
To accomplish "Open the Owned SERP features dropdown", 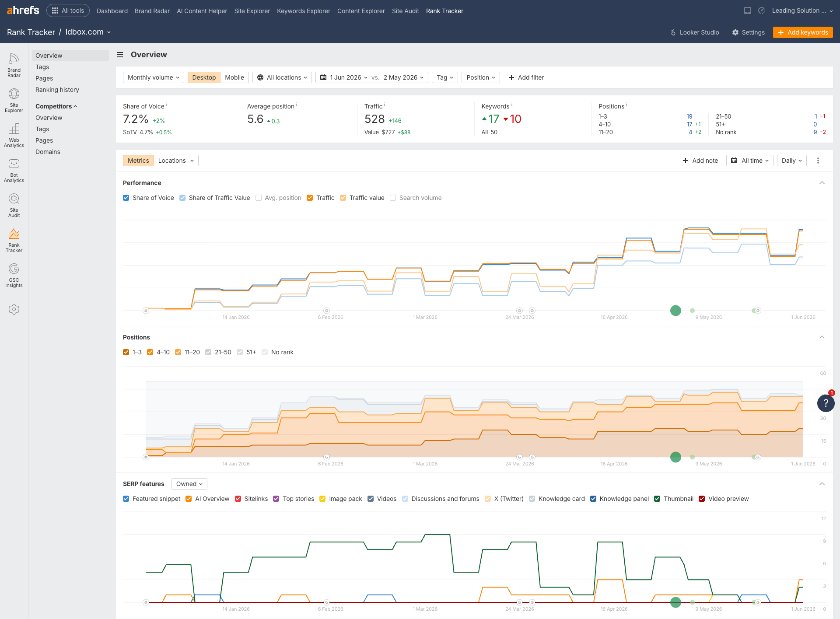I will 189,484.
